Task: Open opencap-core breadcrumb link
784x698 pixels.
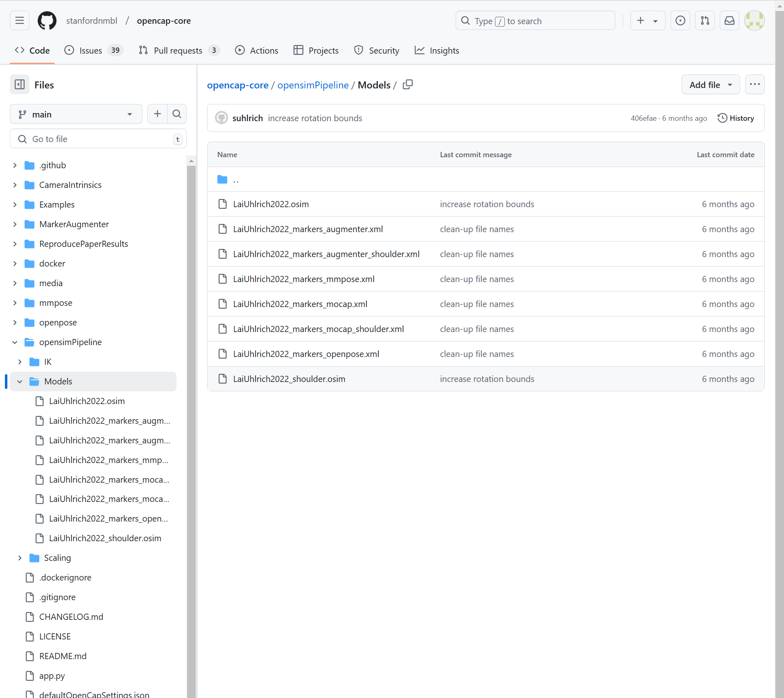Action: (238, 85)
